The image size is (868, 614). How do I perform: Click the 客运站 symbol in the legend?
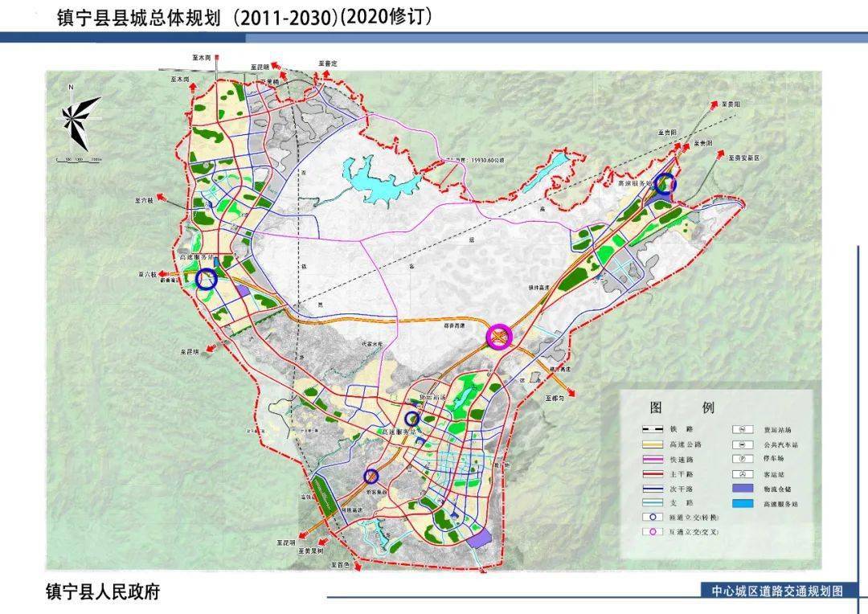coord(743,474)
